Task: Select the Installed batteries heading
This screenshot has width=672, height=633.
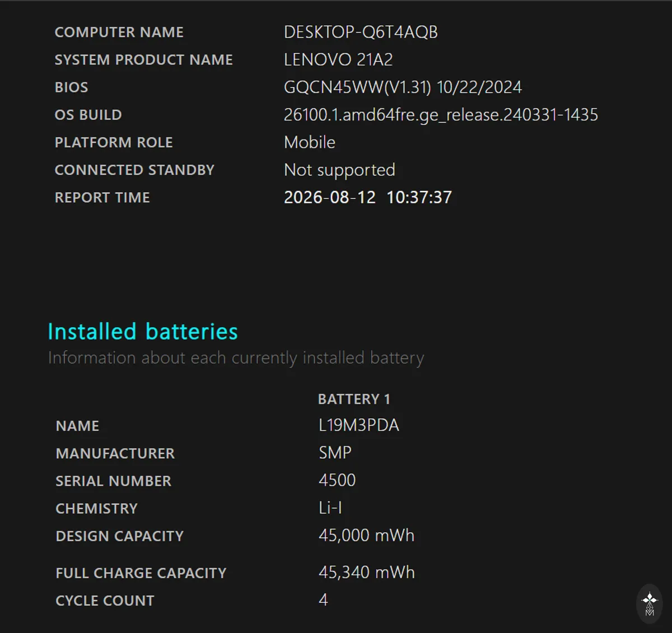Action: pyautogui.click(x=143, y=332)
